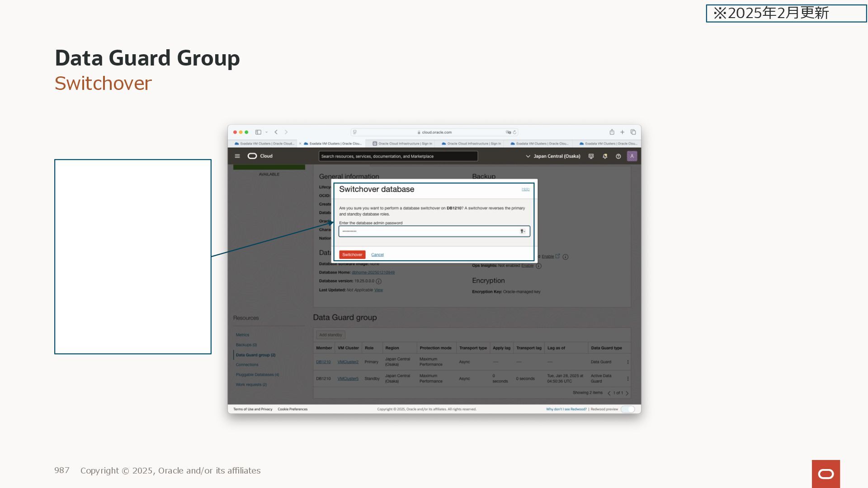Screen dimensions: 868x488
Task: Click the Cloud Shell developer tools icon
Action: point(591,156)
